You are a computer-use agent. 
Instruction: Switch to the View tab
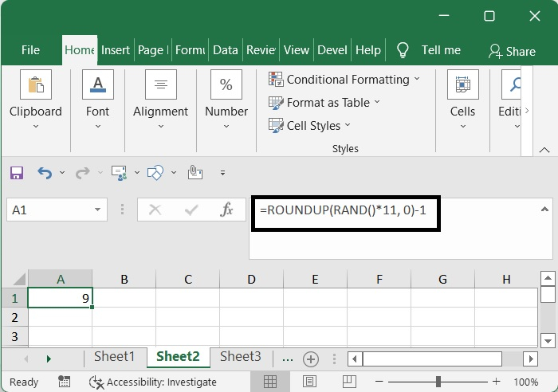click(x=296, y=50)
